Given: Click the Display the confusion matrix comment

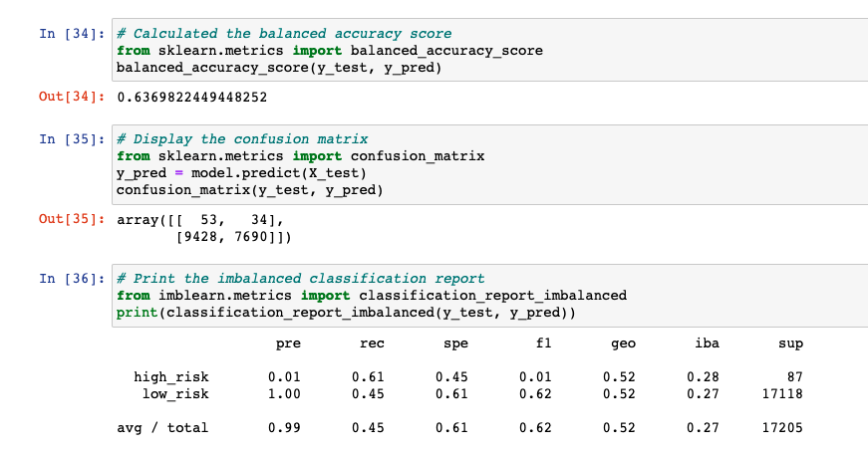Looking at the screenshot, I should (242, 139).
